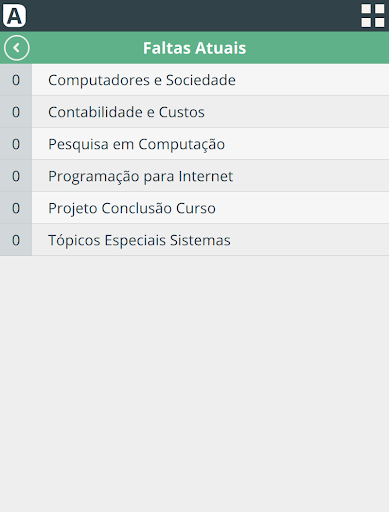Viewport: 389px width, 512px height.
Task: Click the absence count beside Contabilidade e Custos
Action: 16,112
